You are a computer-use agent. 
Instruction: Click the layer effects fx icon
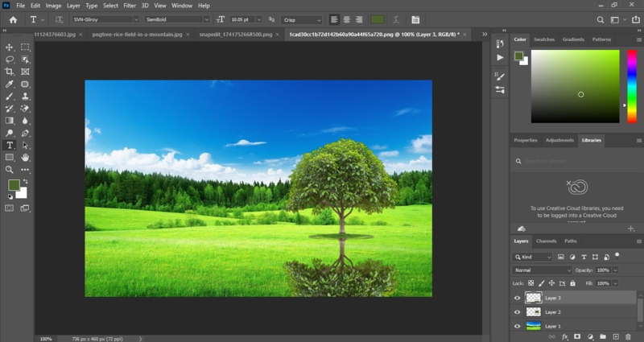pos(563,336)
